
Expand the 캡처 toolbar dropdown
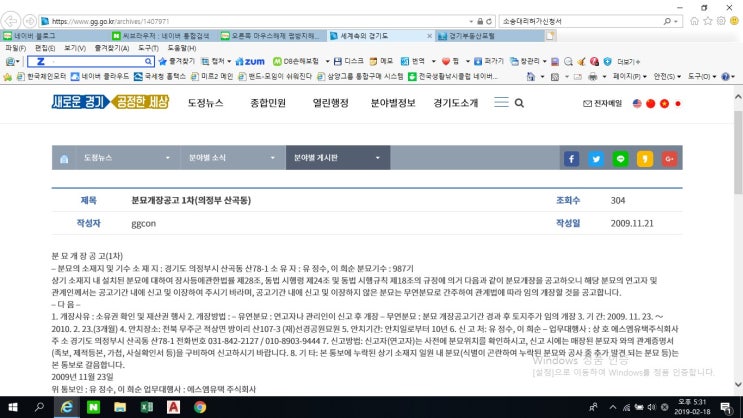[x=229, y=61]
